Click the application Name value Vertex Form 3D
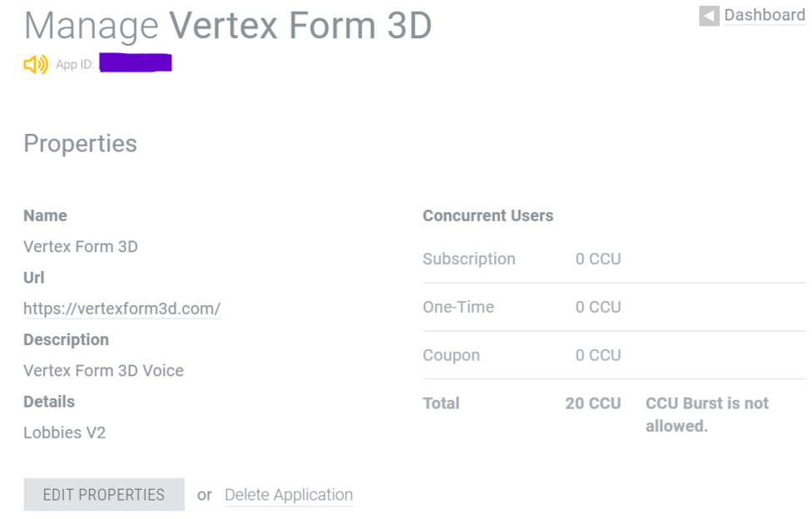Viewport: 812px width, 519px height. (x=80, y=246)
